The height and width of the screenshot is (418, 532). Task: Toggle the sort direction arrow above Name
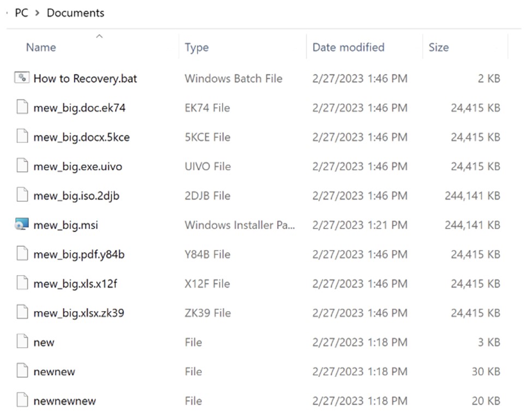click(99, 37)
